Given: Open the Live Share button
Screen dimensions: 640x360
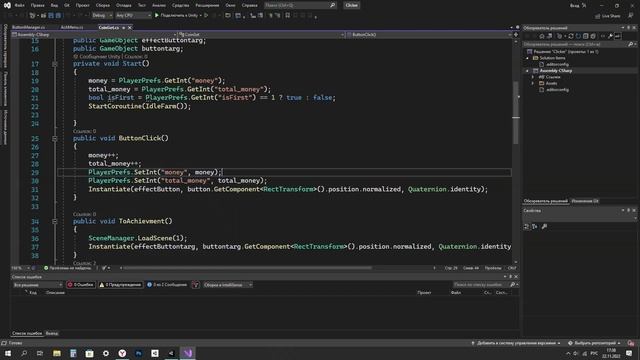Looking at the screenshot, I should pos(607,16).
